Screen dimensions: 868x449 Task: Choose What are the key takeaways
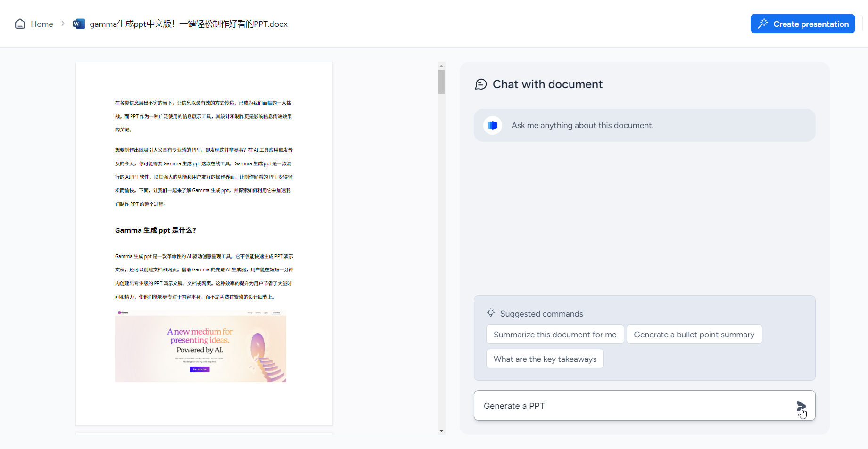[x=545, y=359]
